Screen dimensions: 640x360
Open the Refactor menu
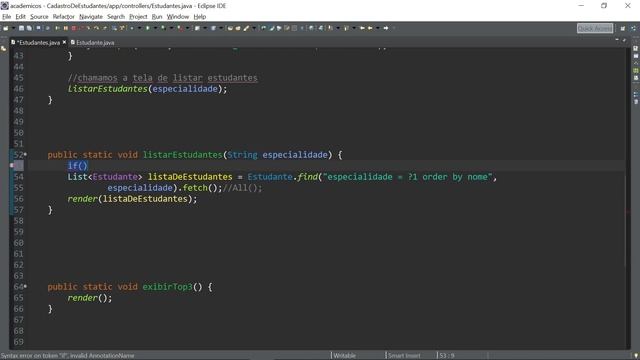pyautogui.click(x=64, y=17)
